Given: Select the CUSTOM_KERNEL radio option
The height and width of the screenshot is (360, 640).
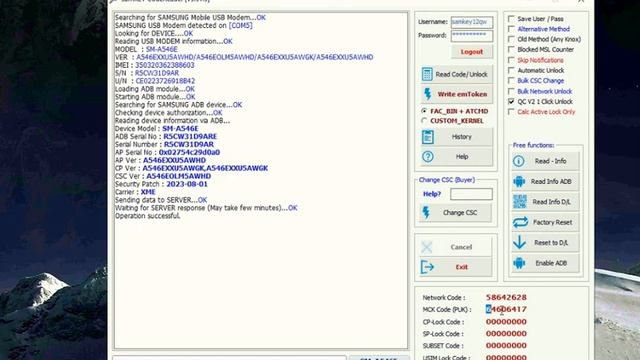Looking at the screenshot, I should click(x=424, y=121).
